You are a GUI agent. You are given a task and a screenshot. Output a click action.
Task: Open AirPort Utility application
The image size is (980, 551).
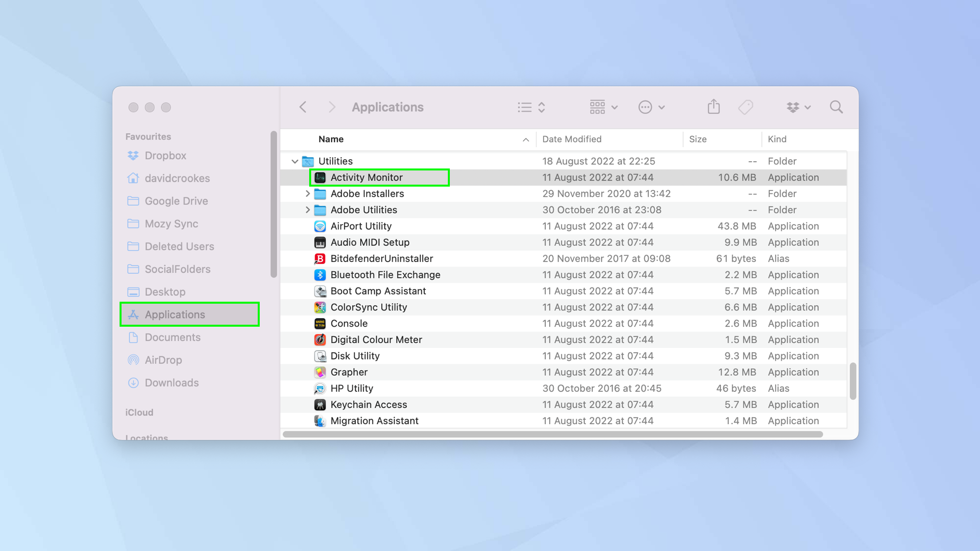(361, 225)
